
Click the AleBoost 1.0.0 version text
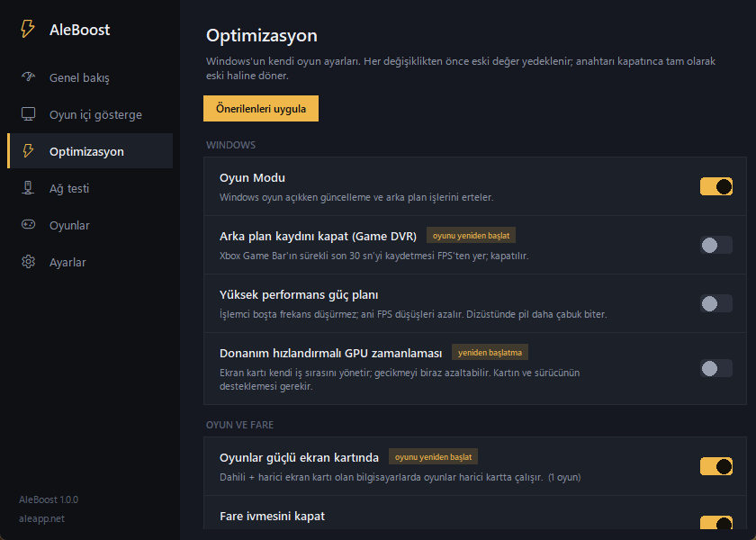[x=49, y=499]
